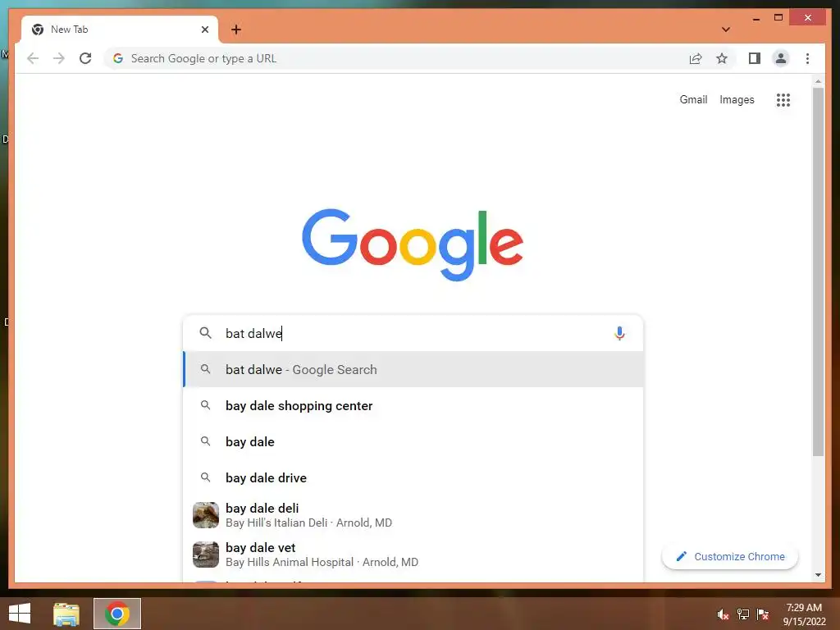Image resolution: width=840 pixels, height=630 pixels.
Task: Click the bay dale deli thumbnail image
Action: [x=206, y=515]
